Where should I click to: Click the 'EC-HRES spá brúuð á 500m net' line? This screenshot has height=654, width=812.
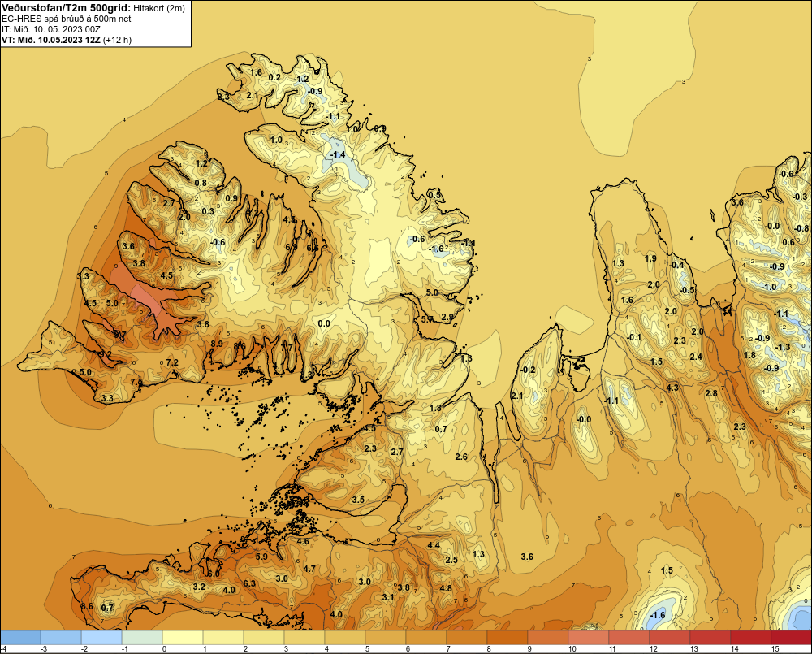(x=67, y=19)
